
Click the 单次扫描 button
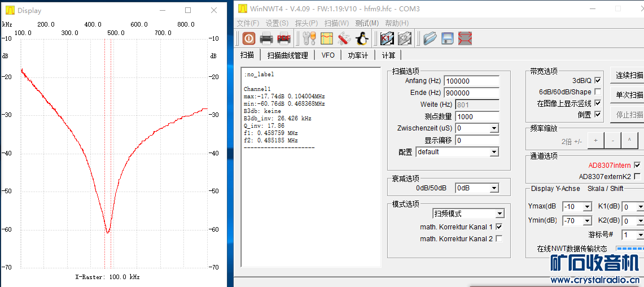point(627,95)
